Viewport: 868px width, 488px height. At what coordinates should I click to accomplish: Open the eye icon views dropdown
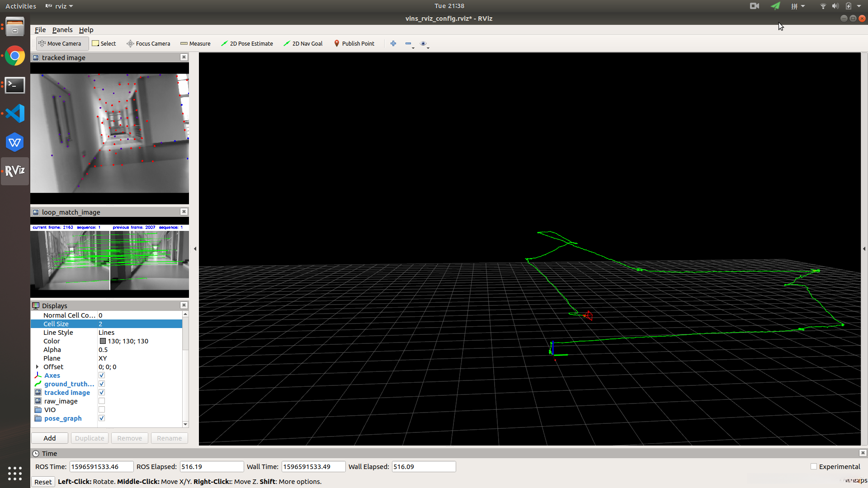point(424,43)
